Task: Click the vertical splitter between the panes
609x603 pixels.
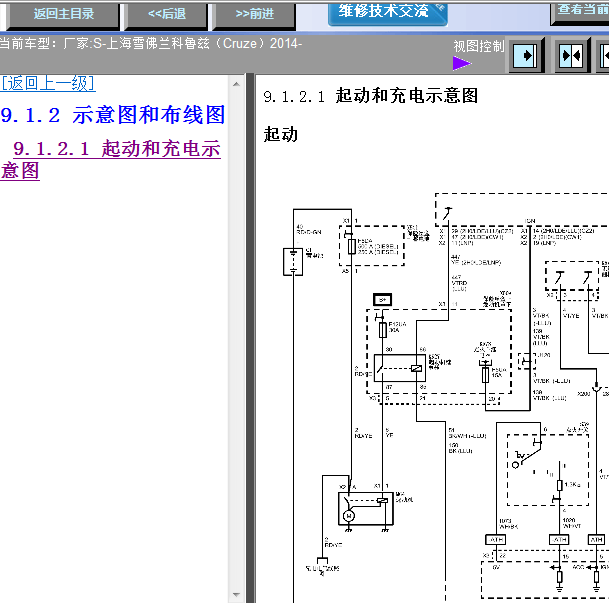Action: point(251,338)
